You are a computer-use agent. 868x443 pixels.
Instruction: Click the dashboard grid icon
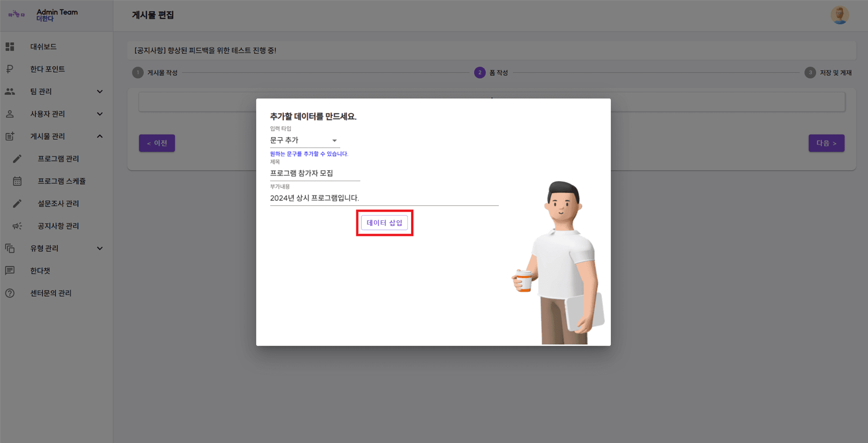[10, 47]
